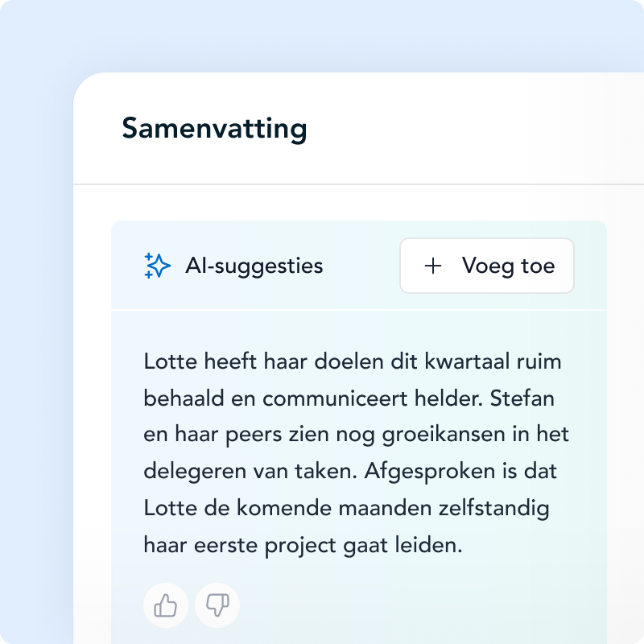Image resolution: width=644 pixels, height=644 pixels.
Task: Click the first word Lotte in summary
Action: [x=171, y=361]
